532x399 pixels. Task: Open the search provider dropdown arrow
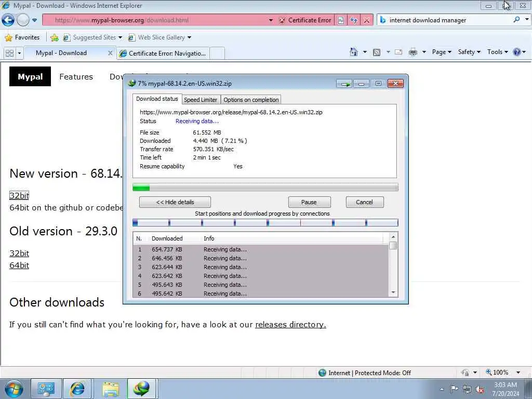tap(527, 19)
